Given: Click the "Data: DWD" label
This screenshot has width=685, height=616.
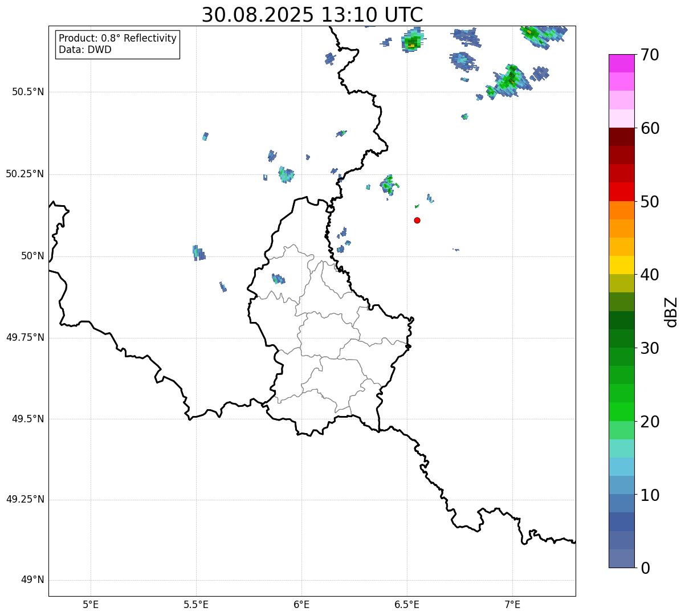Looking at the screenshot, I should click(x=85, y=50).
